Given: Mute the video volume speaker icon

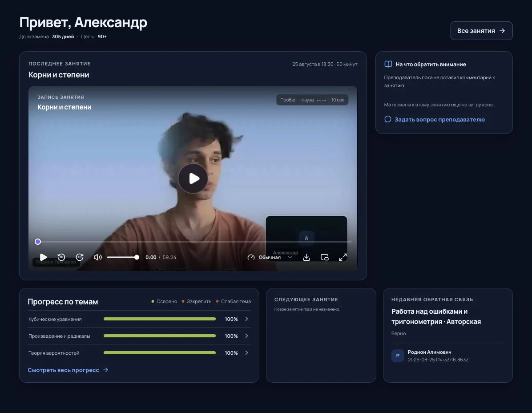Looking at the screenshot, I should 98,257.
